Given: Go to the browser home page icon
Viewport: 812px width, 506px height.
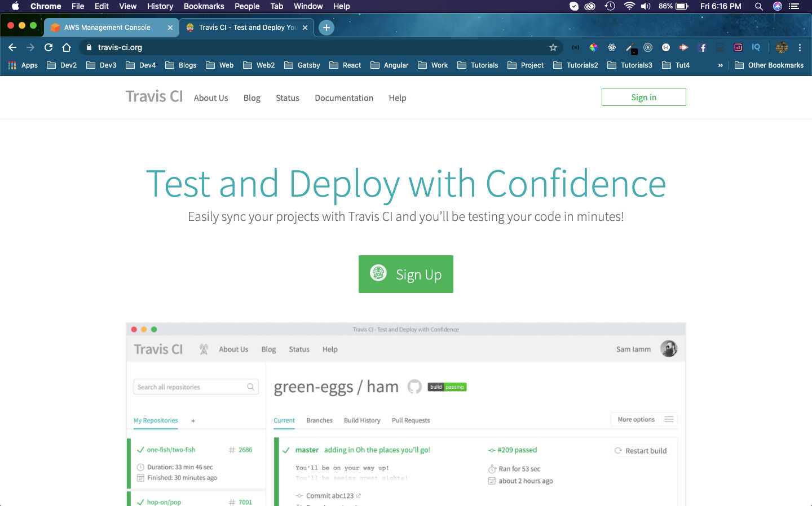Looking at the screenshot, I should [x=67, y=47].
